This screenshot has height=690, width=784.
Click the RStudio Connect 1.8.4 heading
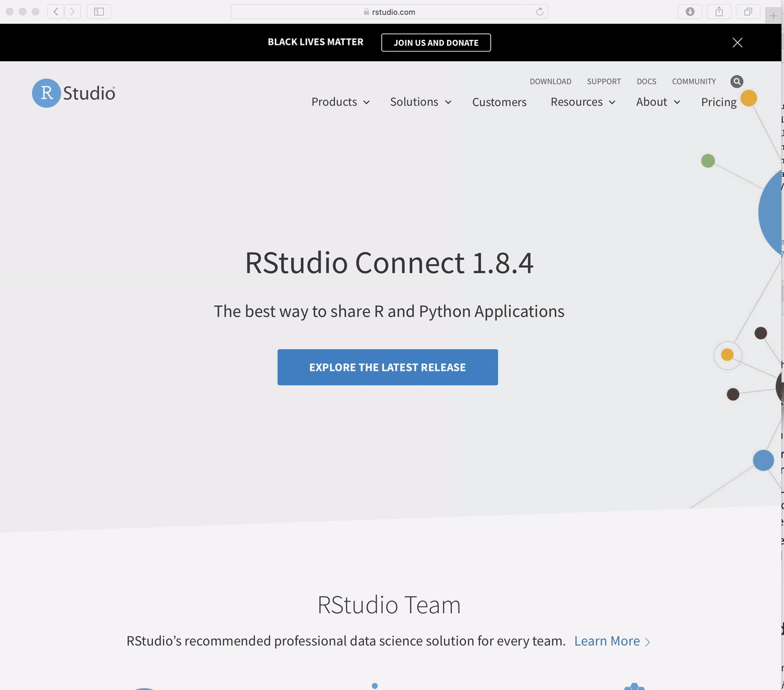(390, 263)
